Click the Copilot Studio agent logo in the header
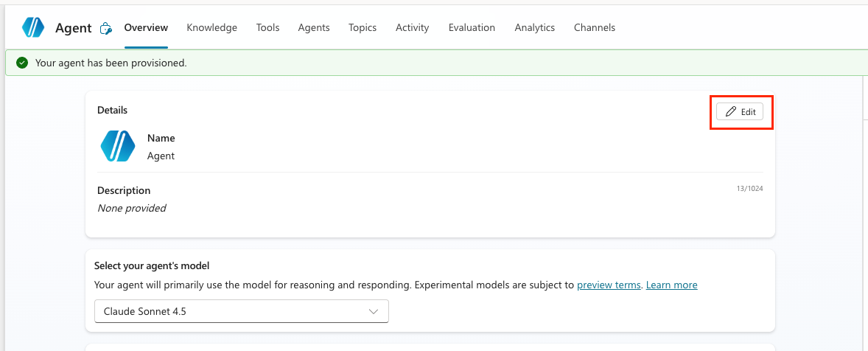Viewport: 868px width, 351px height. 33,27
